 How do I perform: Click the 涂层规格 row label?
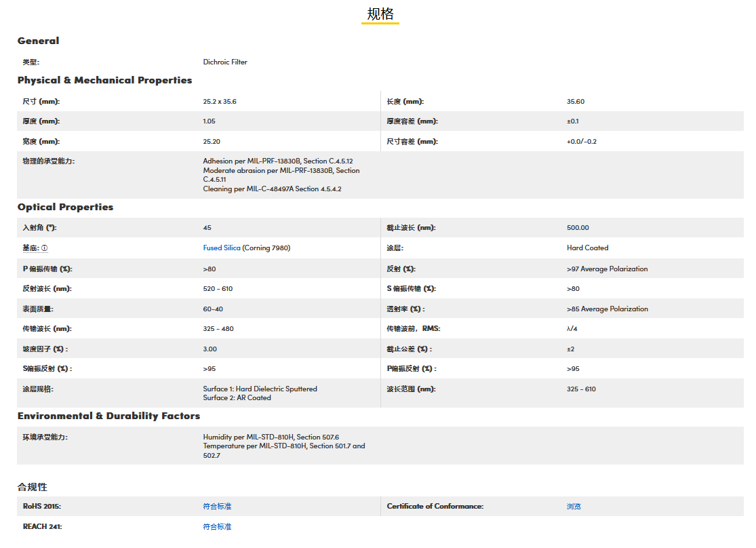[x=38, y=389]
